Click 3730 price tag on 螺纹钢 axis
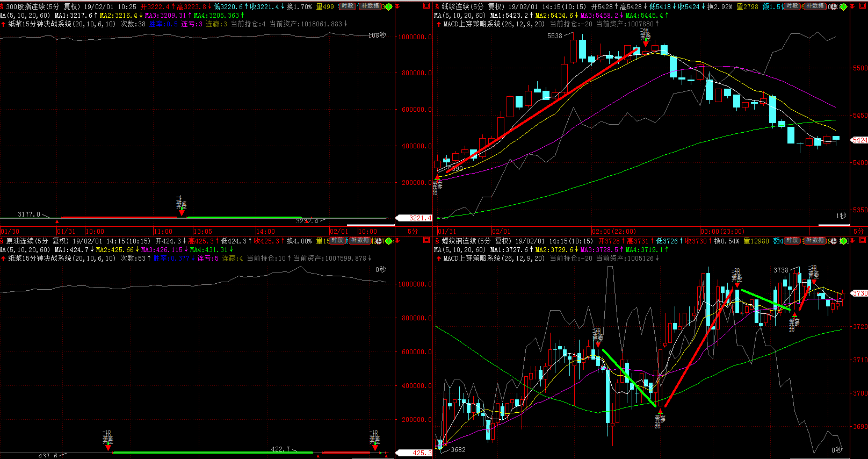This screenshot has height=459, width=868. [859, 293]
